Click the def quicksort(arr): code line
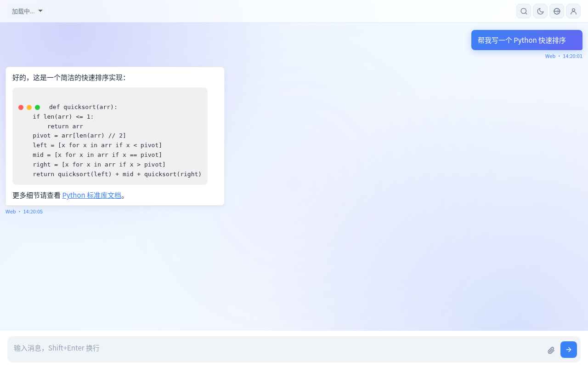 tap(83, 107)
